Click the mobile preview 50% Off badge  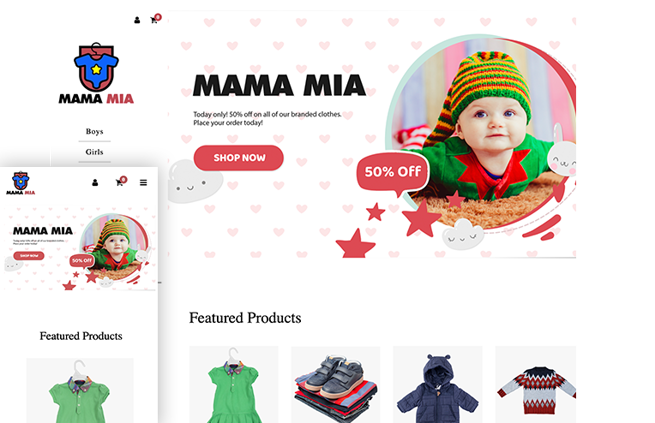click(x=82, y=261)
